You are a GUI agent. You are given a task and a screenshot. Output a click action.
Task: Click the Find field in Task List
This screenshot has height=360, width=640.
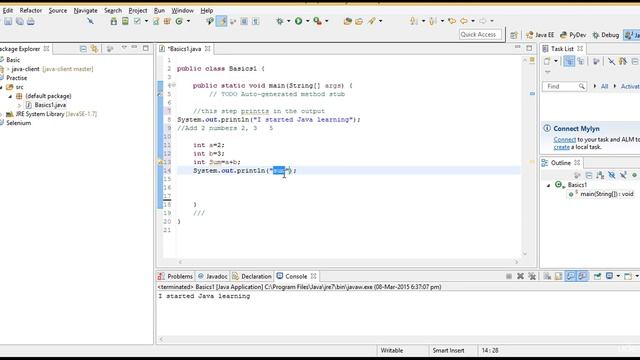coord(564,86)
